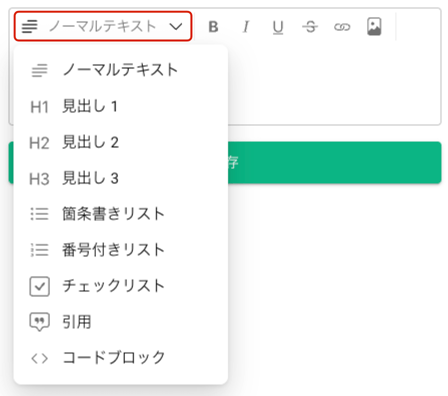Apply Italic formatting from toolbar
Viewport: 448px width, 396px height.
click(246, 27)
